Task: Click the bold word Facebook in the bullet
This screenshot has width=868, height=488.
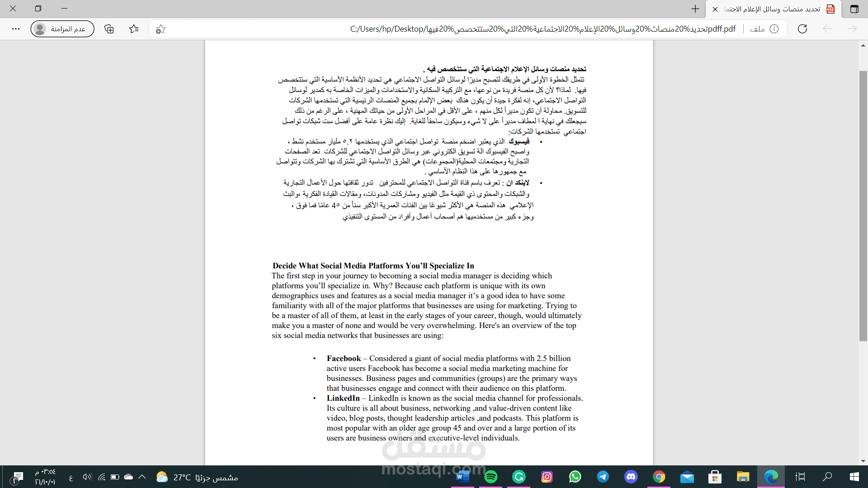Action: 344,358
